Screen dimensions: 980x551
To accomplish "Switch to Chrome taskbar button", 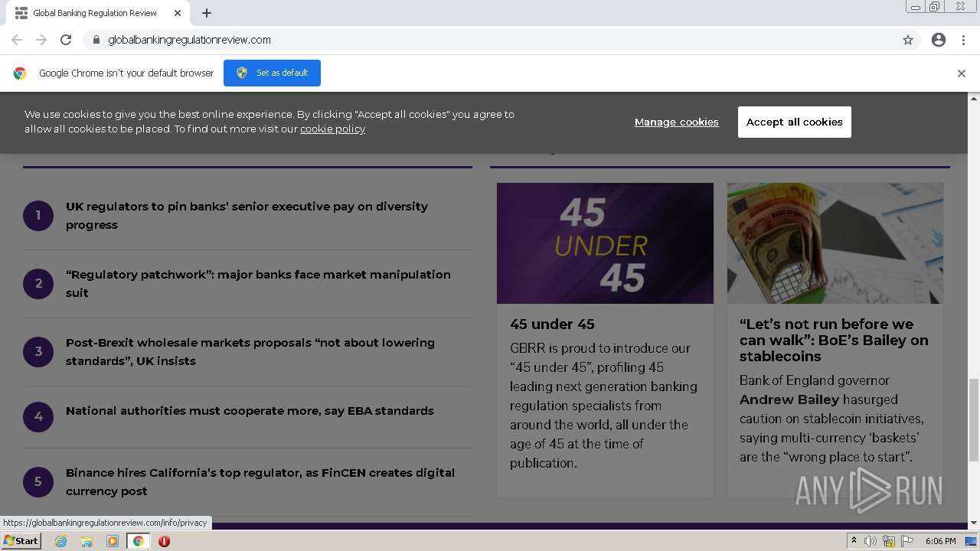I will [138, 541].
